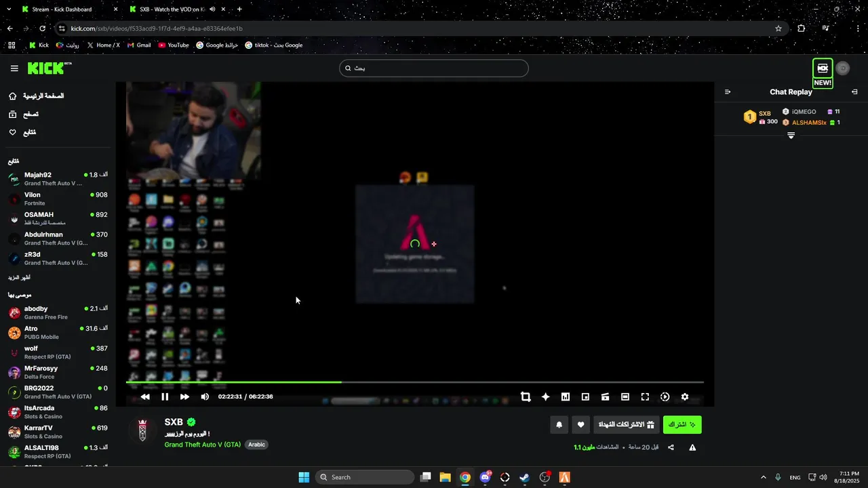Screen dimensions: 868x488
Task: Toggle theater mode in the player
Action: 625,396
